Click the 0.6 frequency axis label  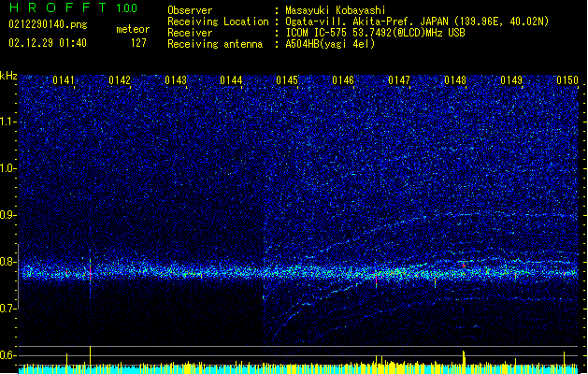pos(8,355)
